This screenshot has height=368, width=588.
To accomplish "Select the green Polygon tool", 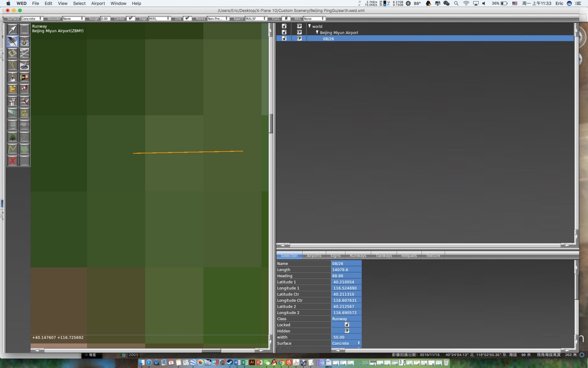I will [24, 149].
